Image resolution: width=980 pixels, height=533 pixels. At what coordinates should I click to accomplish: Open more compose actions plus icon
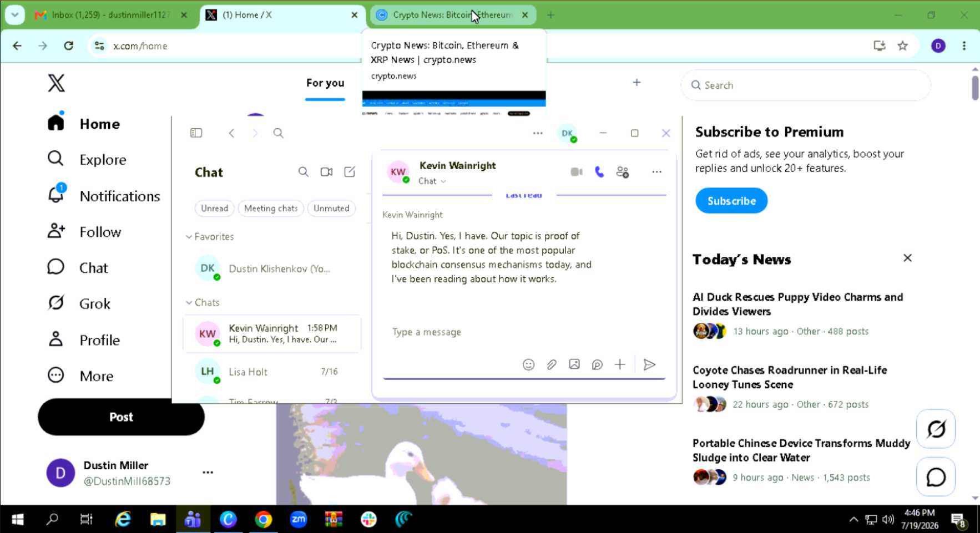(x=620, y=364)
